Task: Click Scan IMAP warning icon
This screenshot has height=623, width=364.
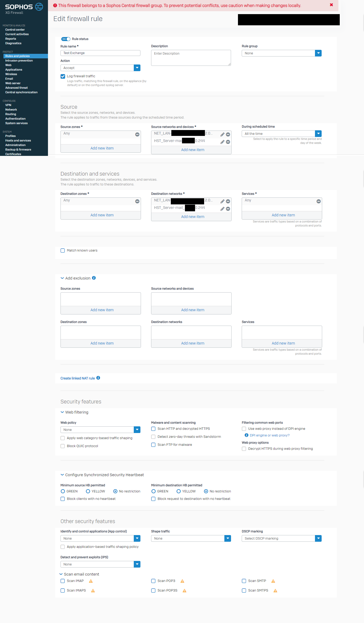Action: click(x=91, y=581)
